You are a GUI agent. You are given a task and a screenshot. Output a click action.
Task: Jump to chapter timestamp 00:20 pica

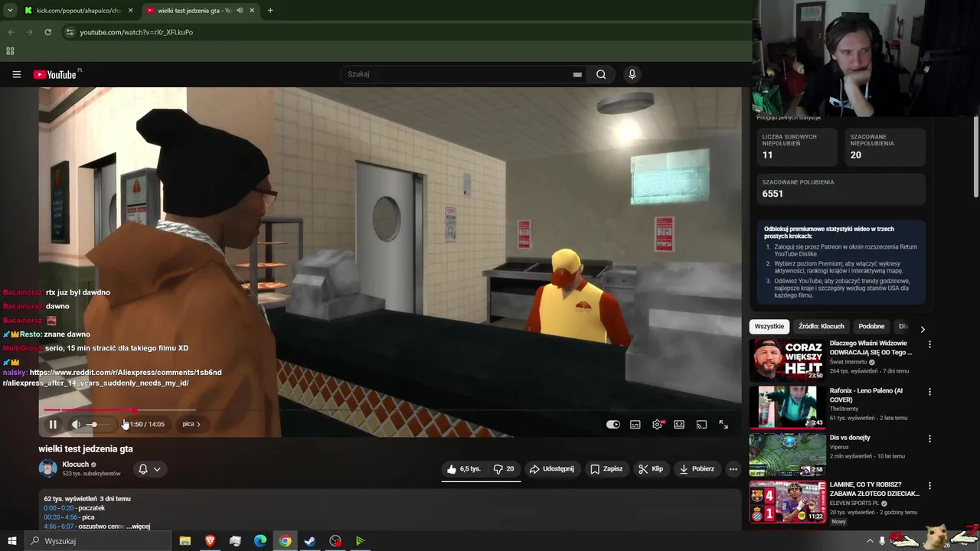pos(52,517)
